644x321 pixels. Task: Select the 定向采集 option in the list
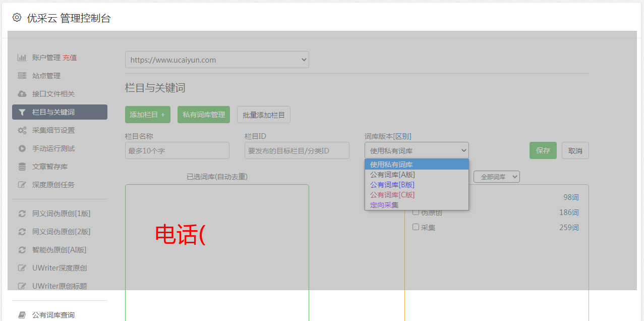(384, 205)
